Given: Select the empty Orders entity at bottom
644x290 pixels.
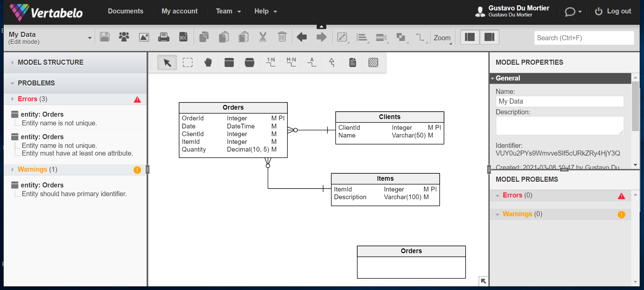Looking at the screenshot, I should point(411,262).
